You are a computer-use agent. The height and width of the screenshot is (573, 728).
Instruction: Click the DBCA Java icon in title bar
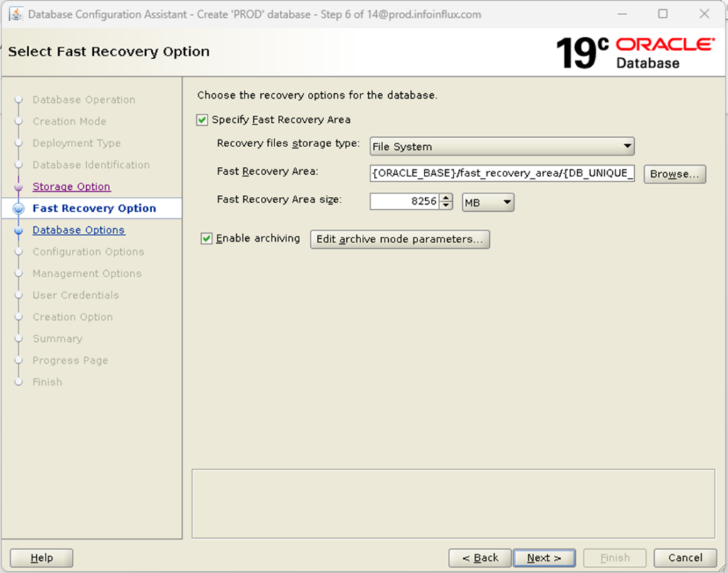click(16, 14)
